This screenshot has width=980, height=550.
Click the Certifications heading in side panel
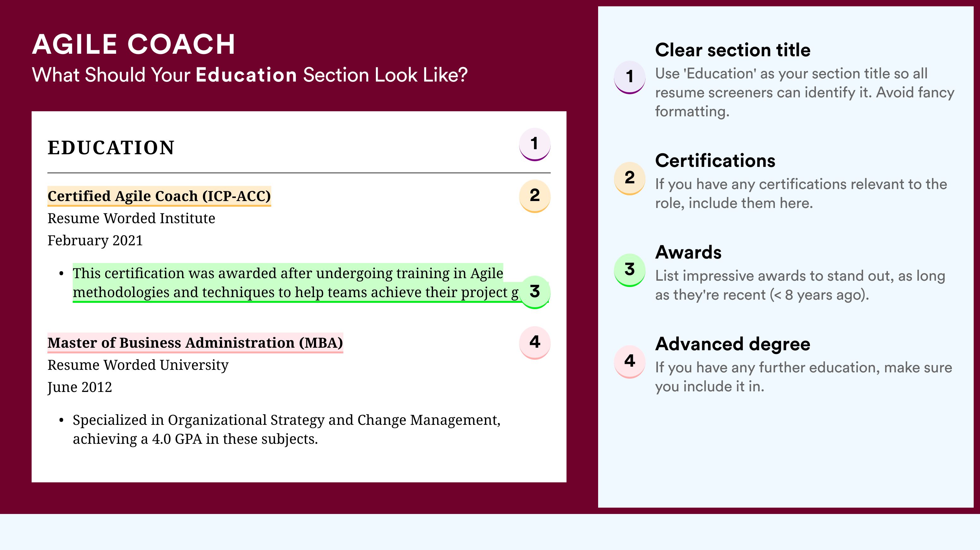(715, 161)
